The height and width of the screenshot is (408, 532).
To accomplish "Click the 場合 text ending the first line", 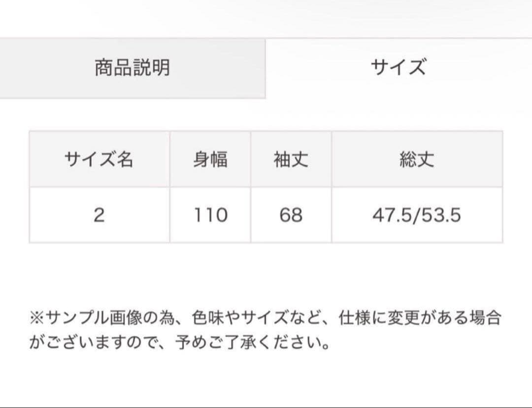I will [x=486, y=318].
